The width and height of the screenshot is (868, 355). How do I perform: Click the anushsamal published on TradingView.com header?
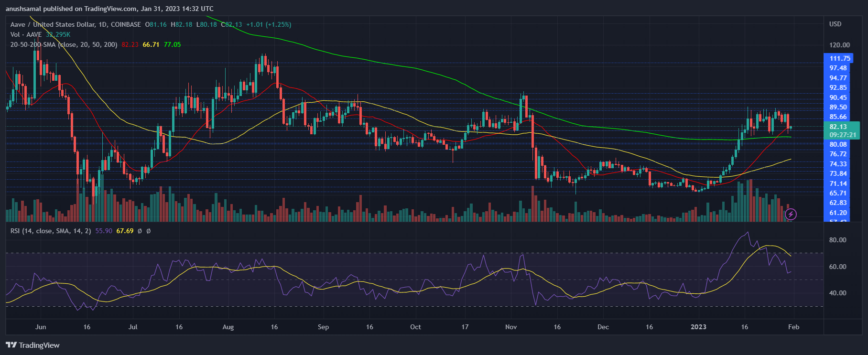tap(109, 9)
